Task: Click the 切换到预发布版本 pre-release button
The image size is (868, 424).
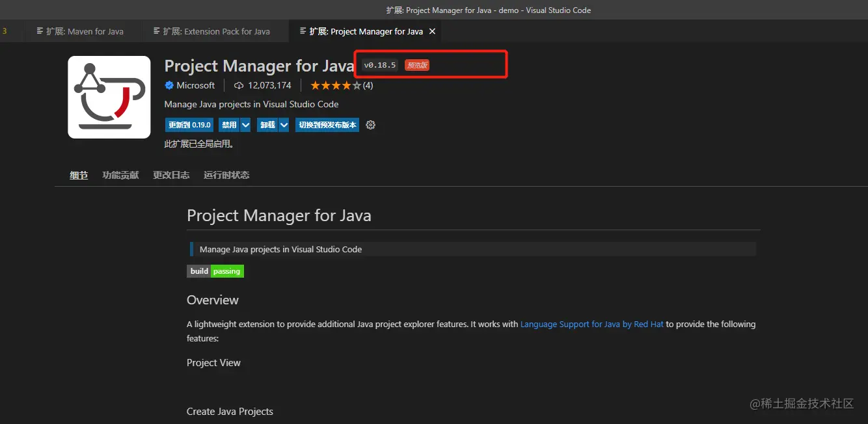Action: click(x=327, y=125)
